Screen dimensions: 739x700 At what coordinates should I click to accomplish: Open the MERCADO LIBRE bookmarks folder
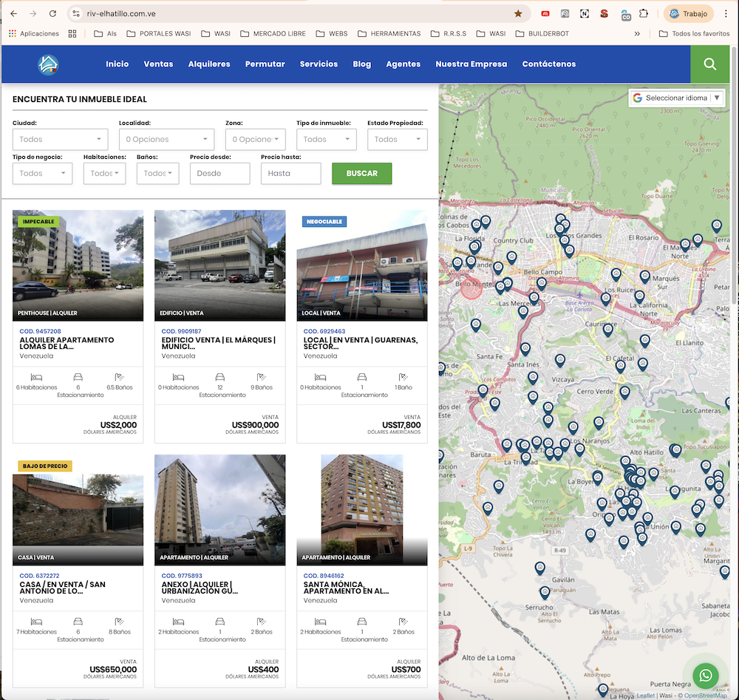tap(273, 33)
